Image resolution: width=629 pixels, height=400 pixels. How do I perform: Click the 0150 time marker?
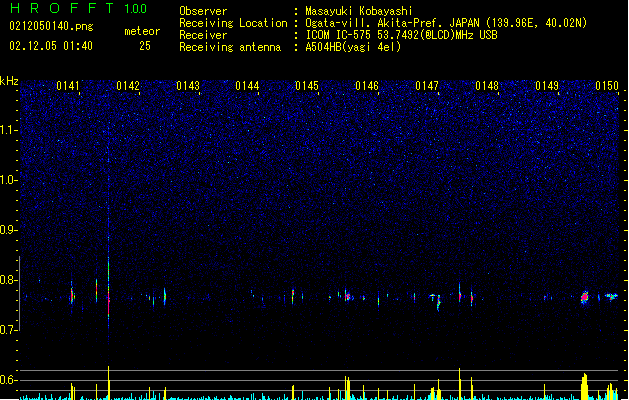coord(607,86)
